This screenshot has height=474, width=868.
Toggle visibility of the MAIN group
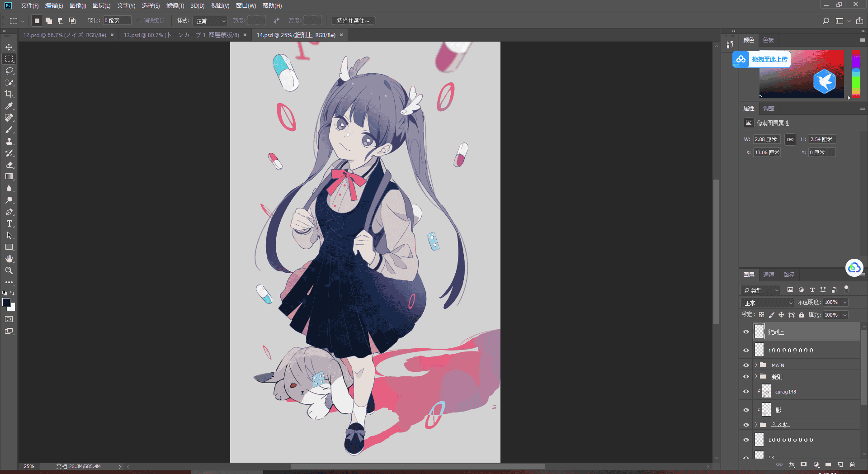click(x=746, y=365)
